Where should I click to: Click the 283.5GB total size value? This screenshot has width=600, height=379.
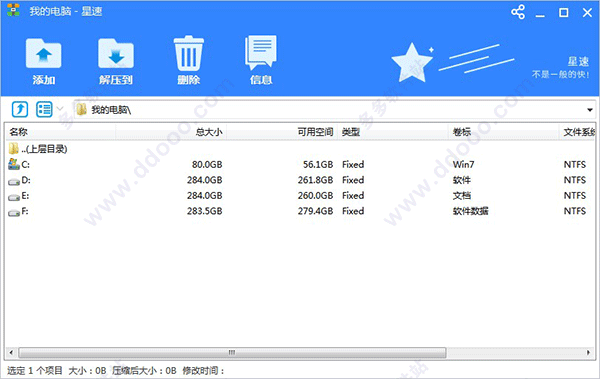click(205, 211)
